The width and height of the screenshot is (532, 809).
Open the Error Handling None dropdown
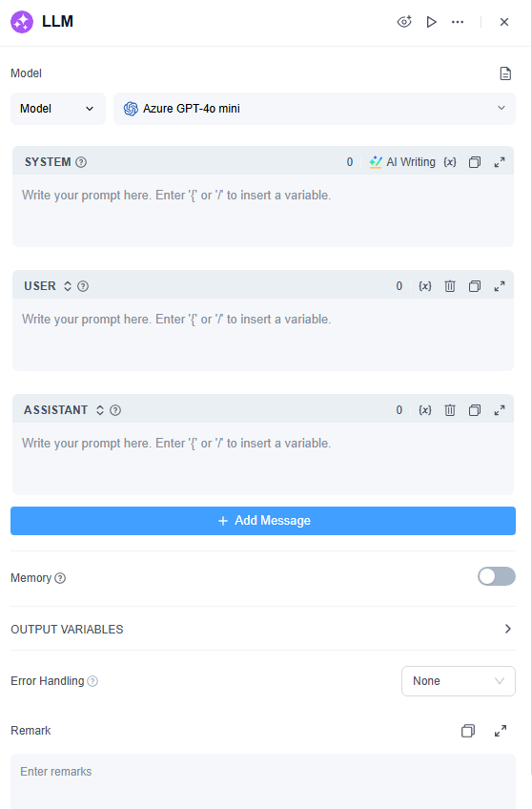(459, 681)
